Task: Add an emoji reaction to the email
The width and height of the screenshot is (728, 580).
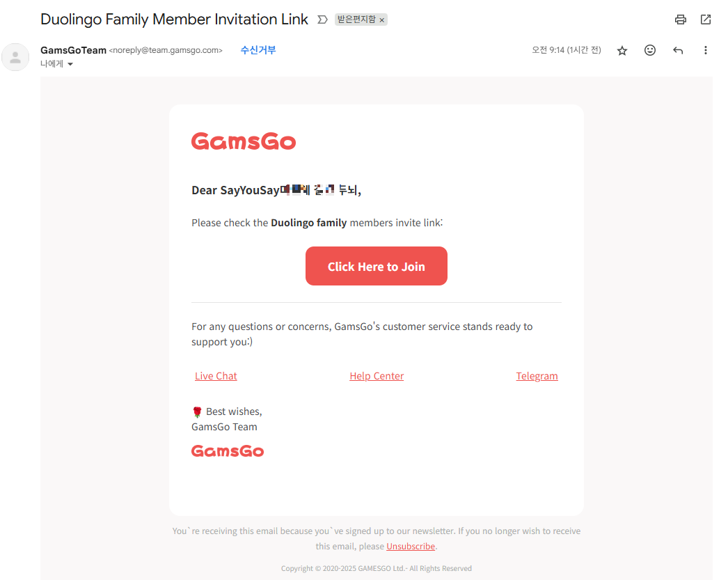Action: click(650, 50)
